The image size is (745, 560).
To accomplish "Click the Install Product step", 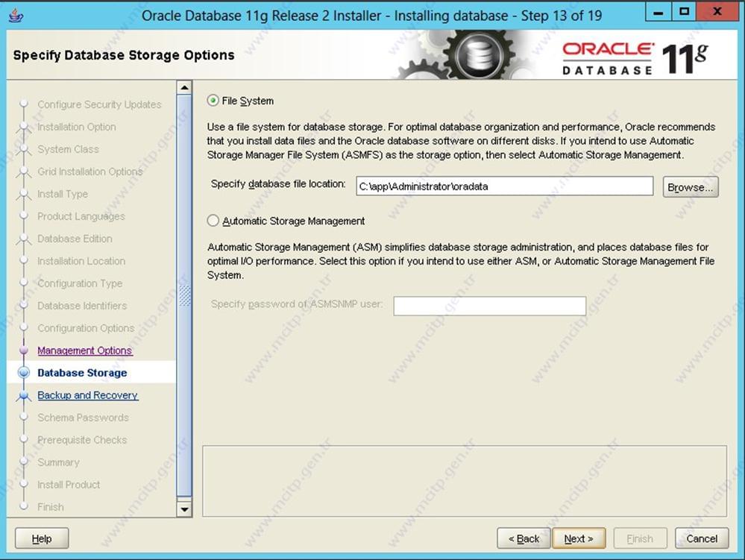I will coord(69,485).
